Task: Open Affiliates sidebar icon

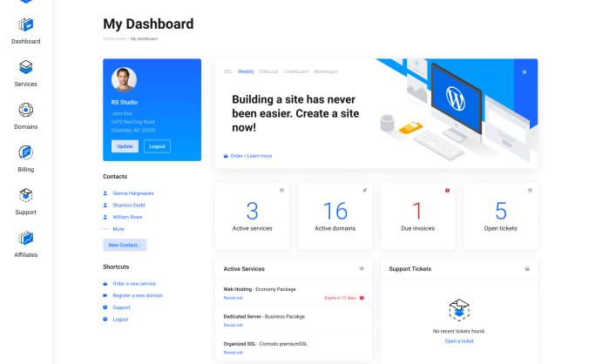Action: tap(25, 238)
